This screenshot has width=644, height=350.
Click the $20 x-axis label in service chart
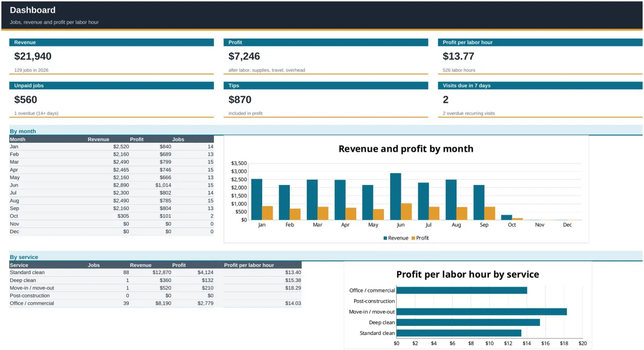pos(583,343)
